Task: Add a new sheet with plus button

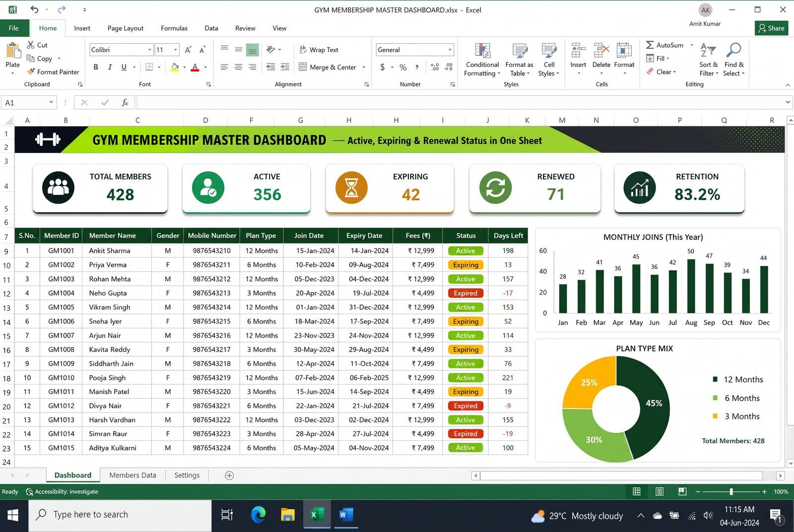Action: tap(229, 475)
